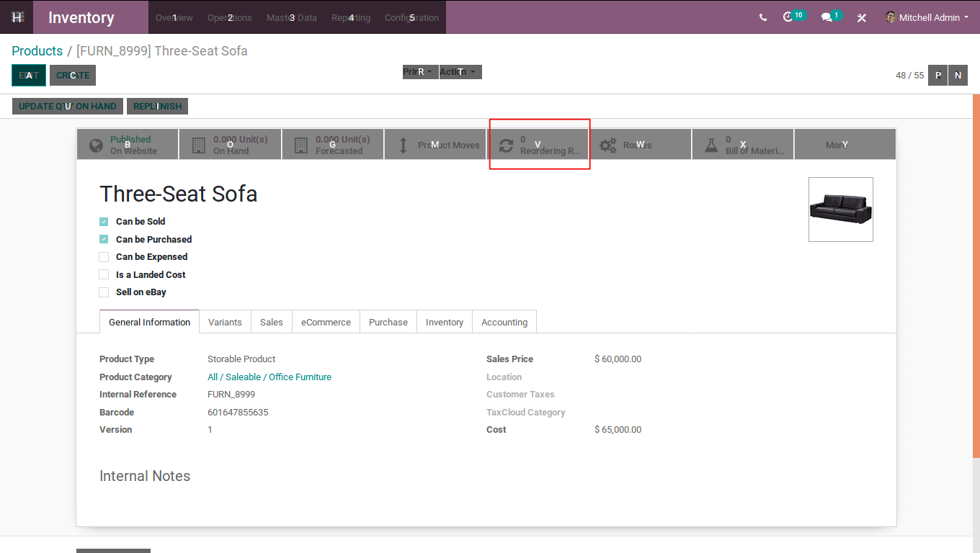Viewport: 980px width, 553px height.
Task: Open the Reporting menu
Action: (x=351, y=17)
